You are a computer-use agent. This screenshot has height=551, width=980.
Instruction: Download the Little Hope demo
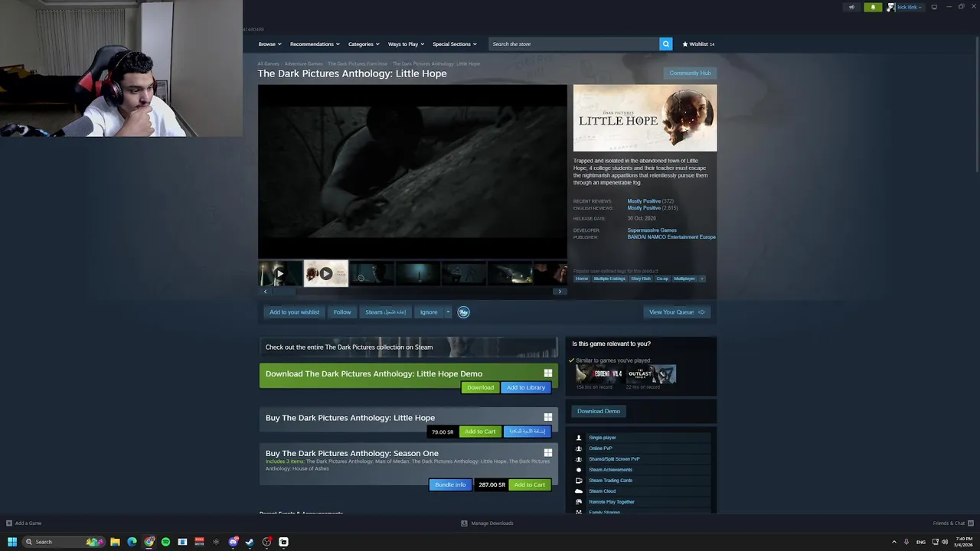pos(481,387)
